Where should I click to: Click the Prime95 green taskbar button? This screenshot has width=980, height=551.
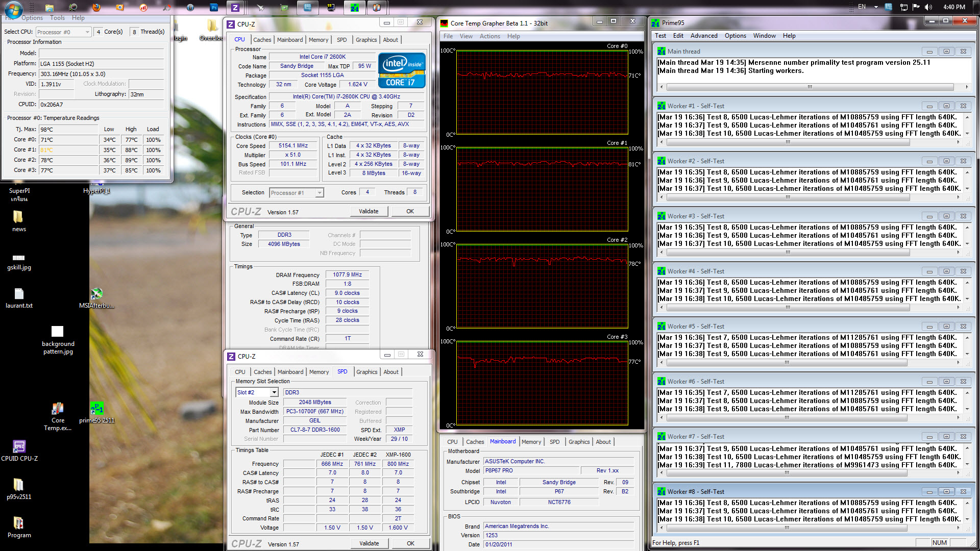[354, 7]
